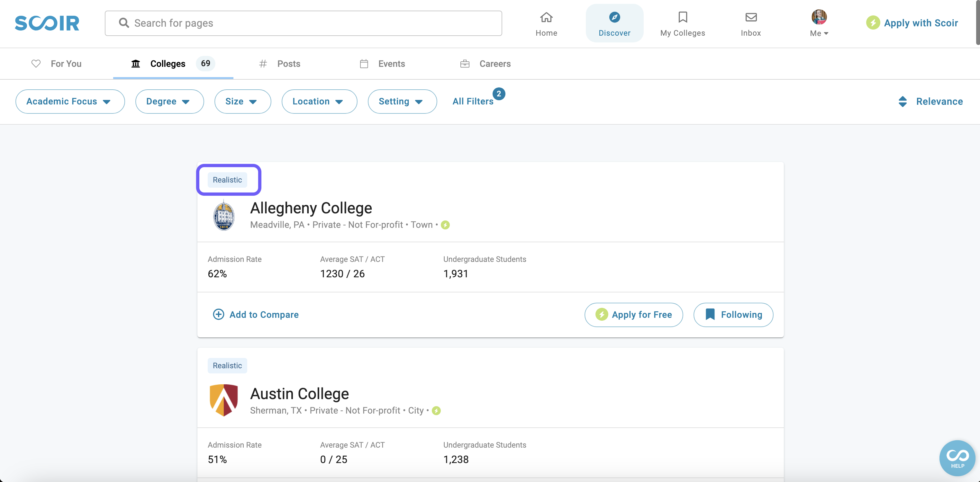Open My Colleges bookmark icon

[683, 17]
